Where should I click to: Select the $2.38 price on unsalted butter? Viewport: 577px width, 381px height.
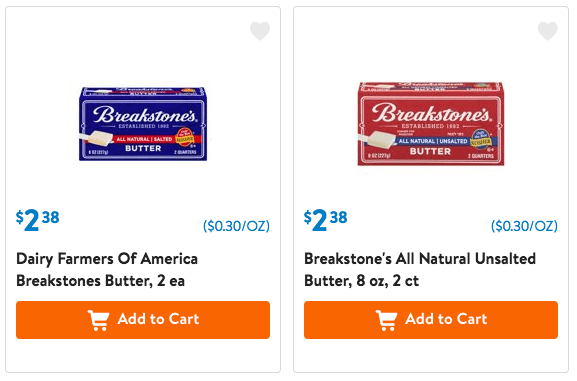(x=326, y=220)
